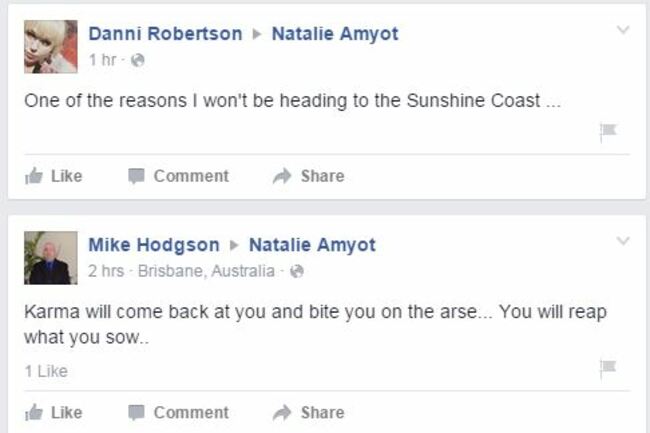
Task: Open options chevron on Danni Robertson's post
Action: click(623, 30)
